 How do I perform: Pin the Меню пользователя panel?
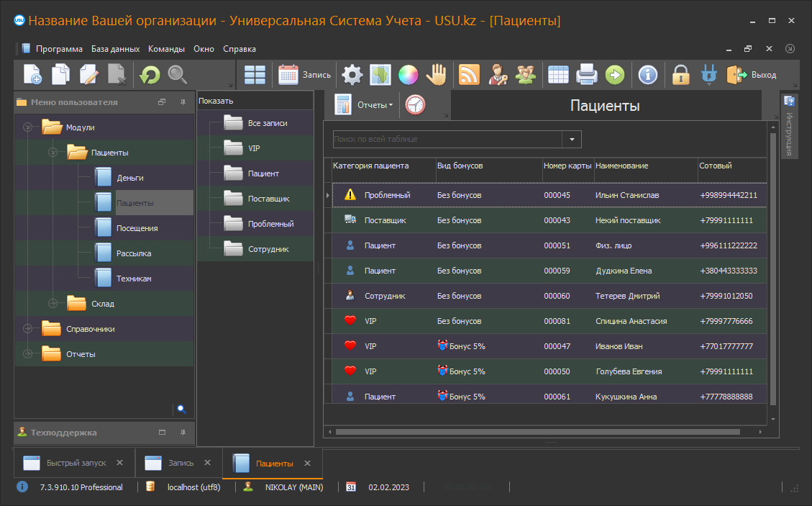pyautogui.click(x=183, y=102)
